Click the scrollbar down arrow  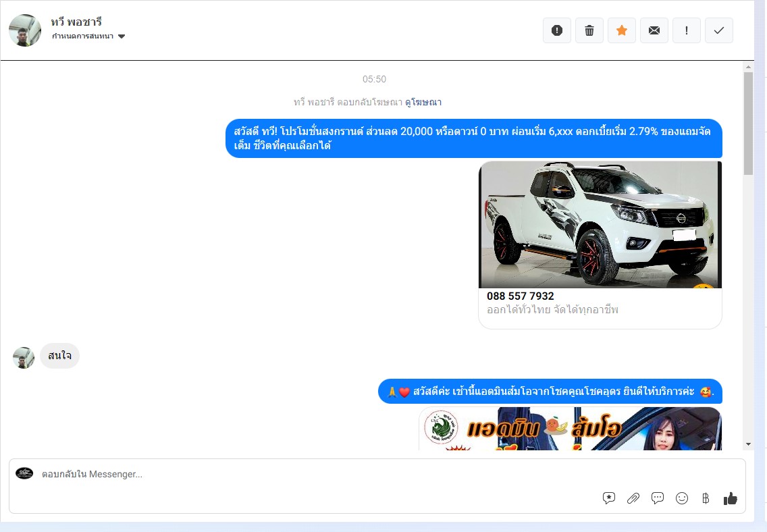pos(748,444)
